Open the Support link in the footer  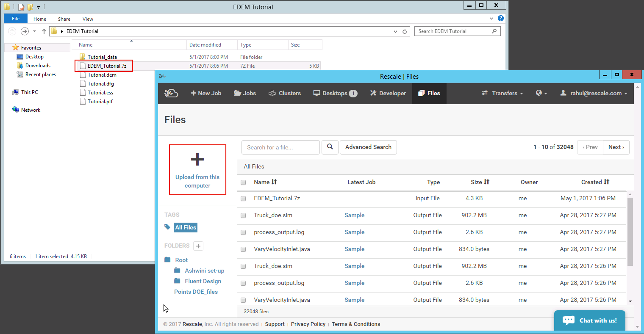point(275,324)
